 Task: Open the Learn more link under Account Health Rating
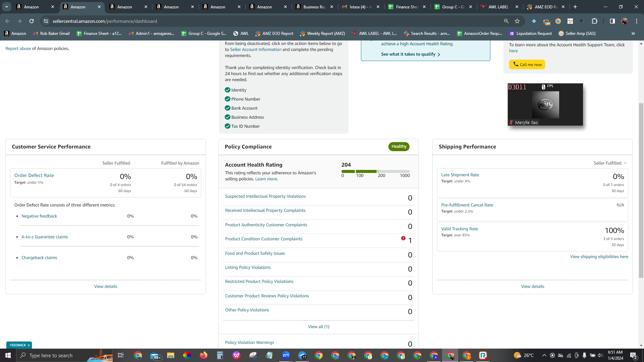(266, 179)
